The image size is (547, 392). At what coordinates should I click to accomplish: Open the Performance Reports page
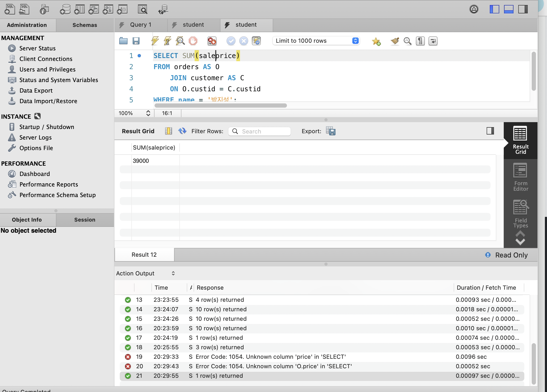(x=49, y=184)
